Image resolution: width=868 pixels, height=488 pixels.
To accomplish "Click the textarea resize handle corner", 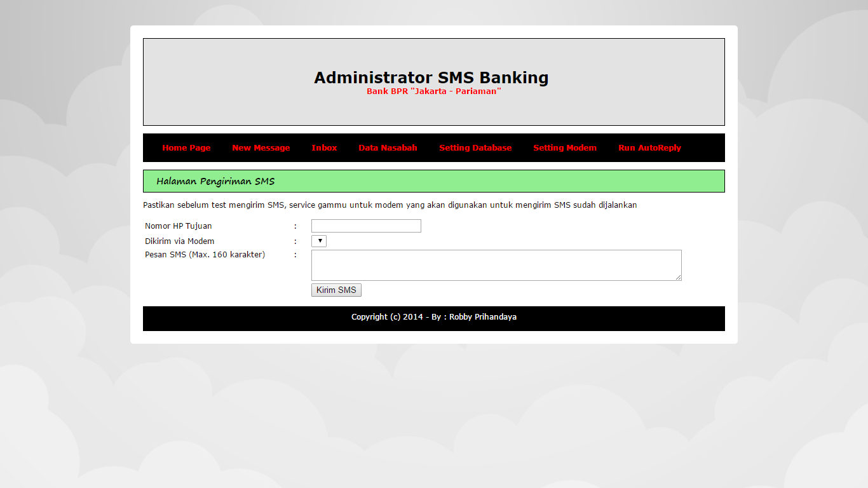I will point(678,277).
